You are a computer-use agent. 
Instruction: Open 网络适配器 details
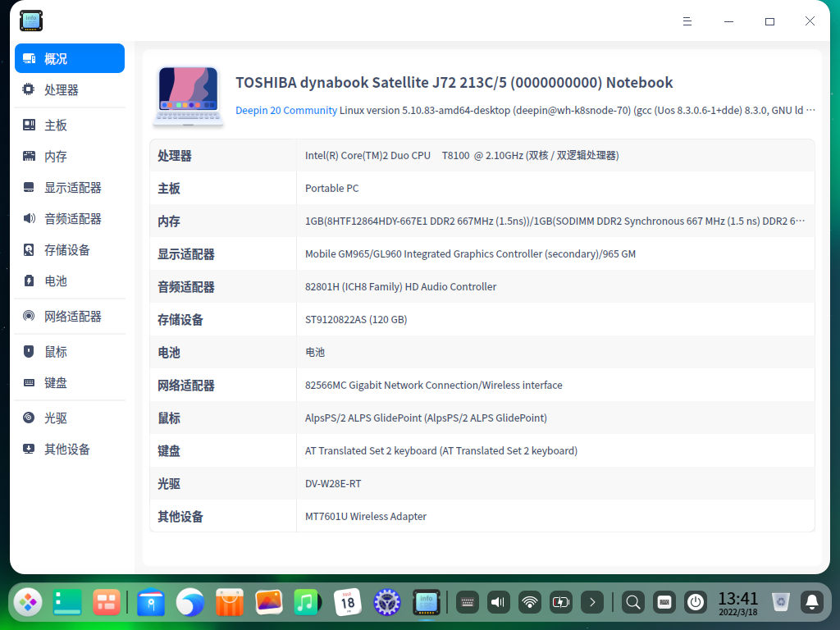(70, 316)
